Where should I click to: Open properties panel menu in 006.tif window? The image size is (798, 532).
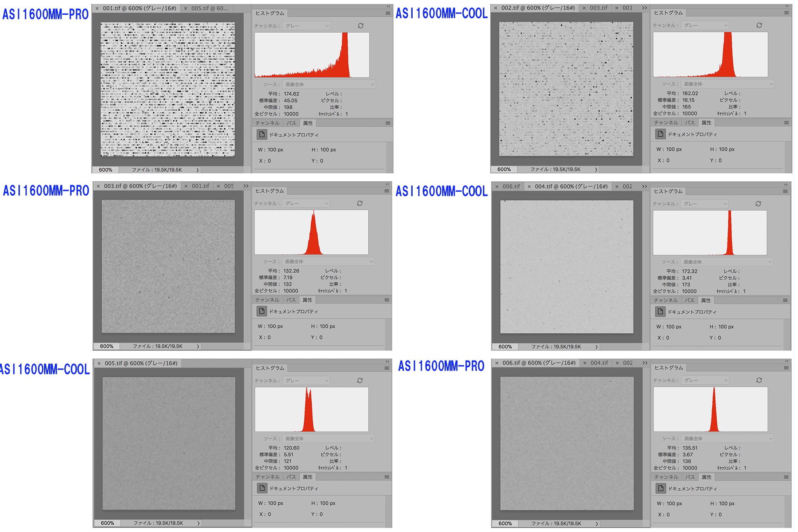(x=786, y=477)
